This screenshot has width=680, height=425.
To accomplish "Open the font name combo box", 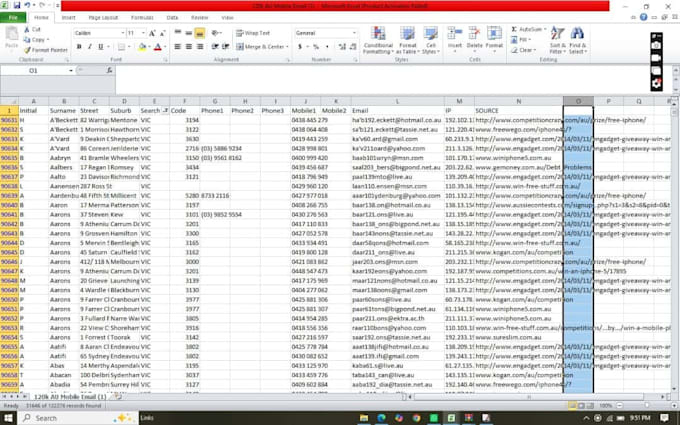I will pos(99,33).
